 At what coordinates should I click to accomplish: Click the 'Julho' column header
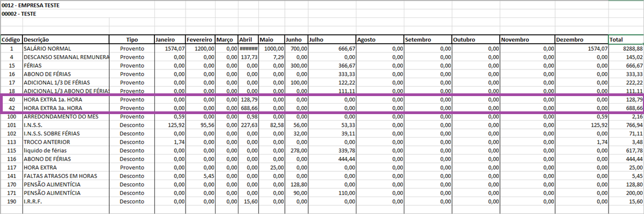coord(332,40)
